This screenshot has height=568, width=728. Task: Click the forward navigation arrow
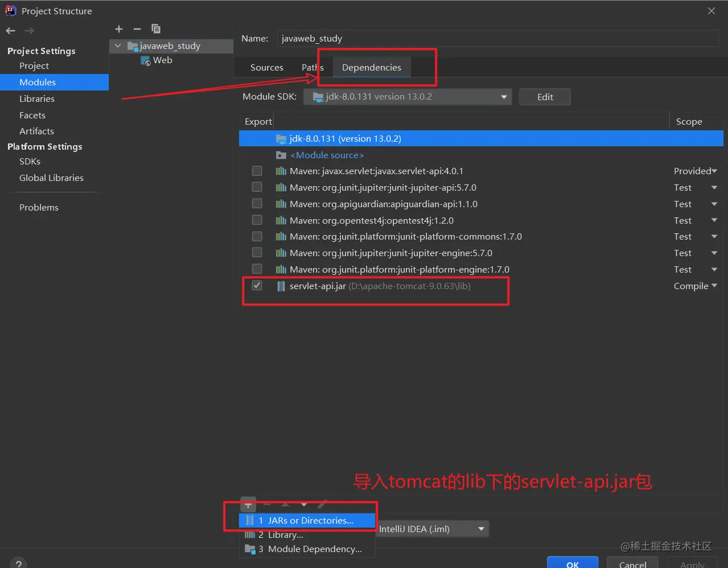29,31
